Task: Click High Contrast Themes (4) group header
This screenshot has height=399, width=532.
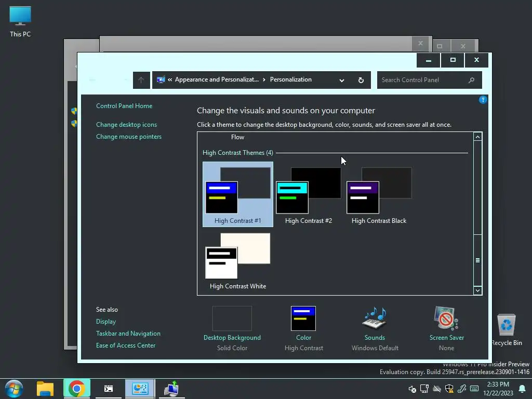Action: coord(238,153)
